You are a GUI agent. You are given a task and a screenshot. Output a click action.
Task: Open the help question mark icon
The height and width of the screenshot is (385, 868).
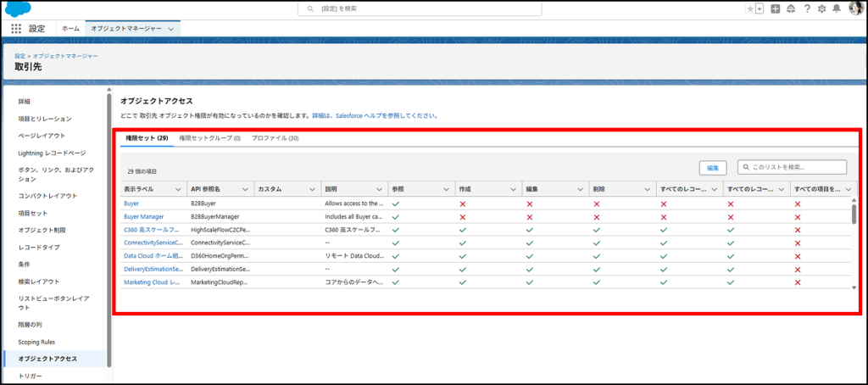807,8
